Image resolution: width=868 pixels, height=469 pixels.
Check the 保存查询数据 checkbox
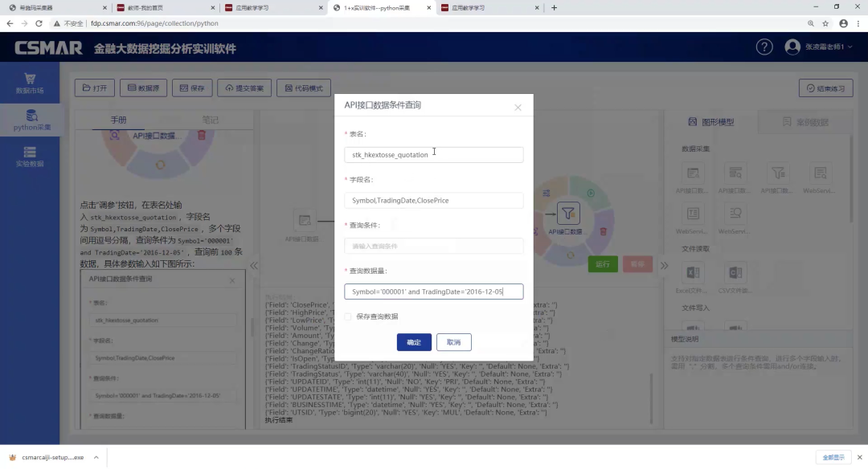(x=348, y=316)
